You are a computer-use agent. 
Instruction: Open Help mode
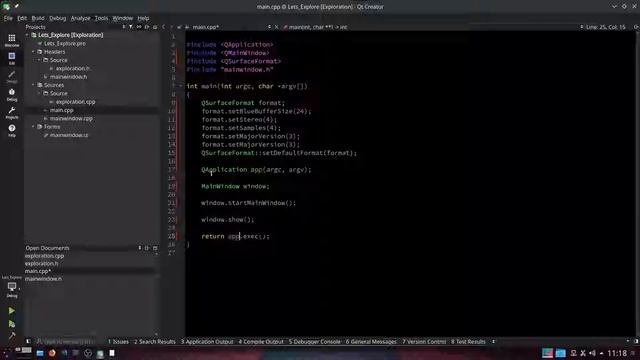pos(12,131)
